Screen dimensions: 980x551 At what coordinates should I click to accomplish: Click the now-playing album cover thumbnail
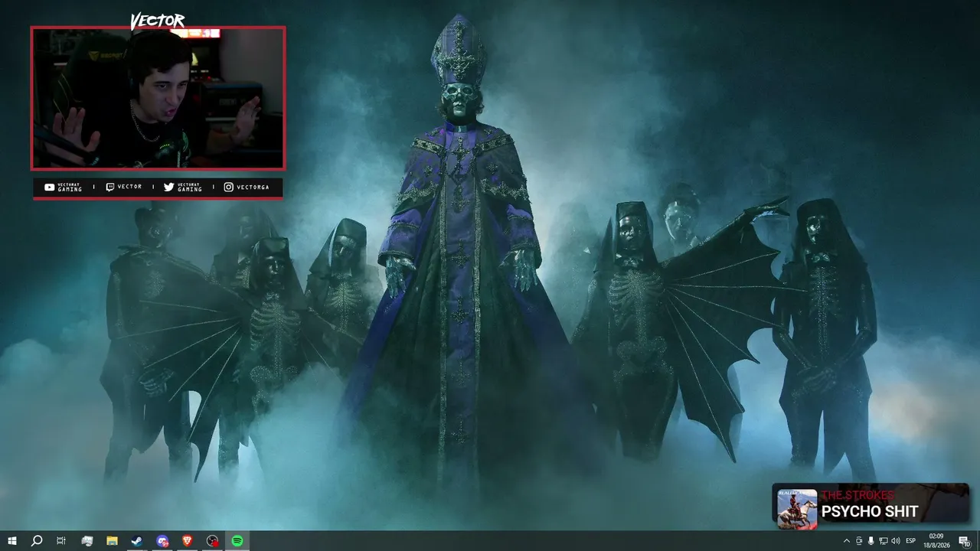pos(797,509)
